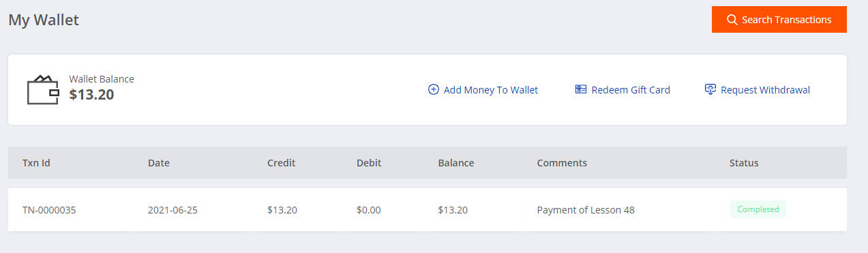868x253 pixels.
Task: Click the Status column header
Action: pos(744,163)
